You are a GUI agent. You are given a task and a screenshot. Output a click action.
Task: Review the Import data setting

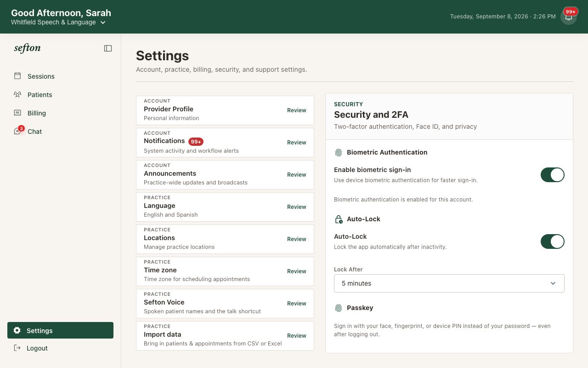(x=296, y=336)
